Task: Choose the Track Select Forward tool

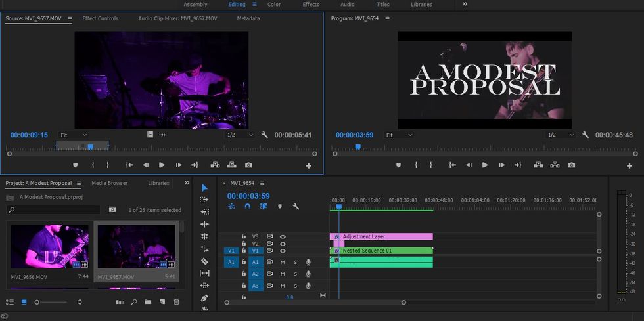Action: coord(204,200)
